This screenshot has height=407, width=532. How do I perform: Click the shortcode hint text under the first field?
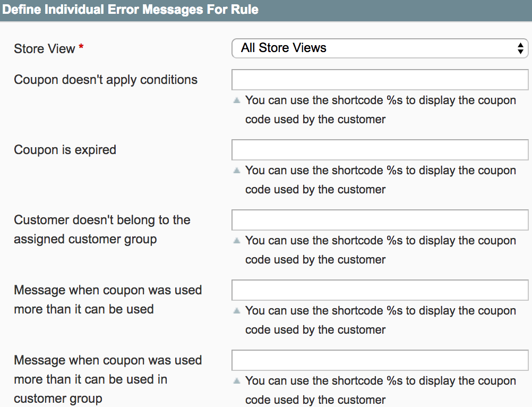pyautogui.click(x=380, y=110)
